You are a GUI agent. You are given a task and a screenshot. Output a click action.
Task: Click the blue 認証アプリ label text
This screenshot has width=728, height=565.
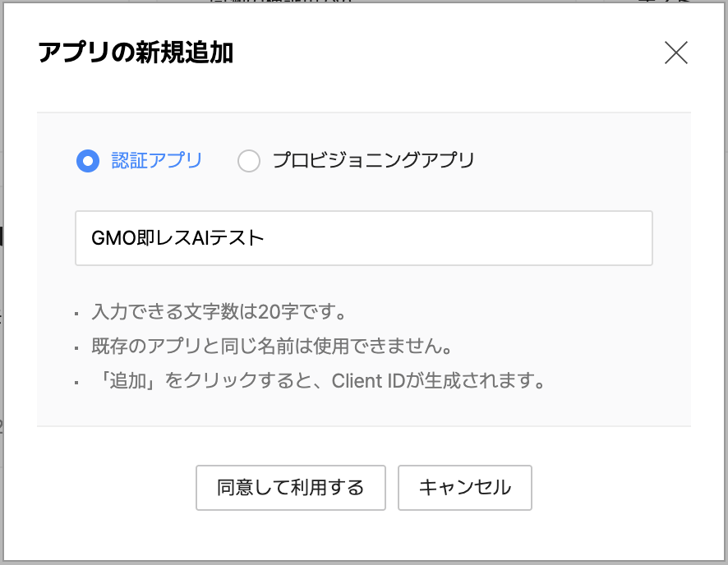[x=156, y=160]
